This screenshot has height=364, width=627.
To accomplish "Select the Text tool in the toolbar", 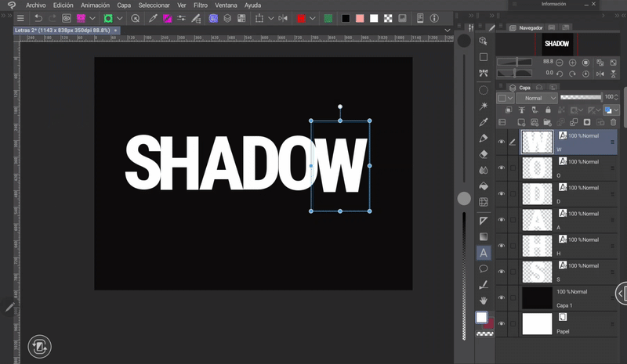I will tap(484, 253).
